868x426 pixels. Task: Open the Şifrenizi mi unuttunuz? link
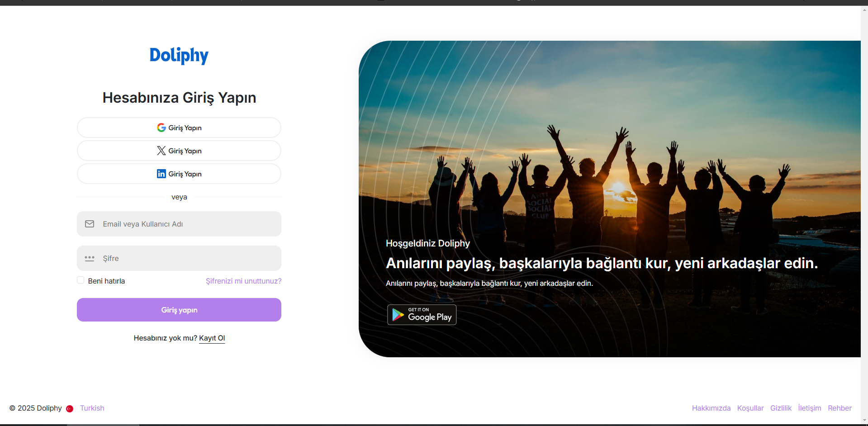(243, 281)
